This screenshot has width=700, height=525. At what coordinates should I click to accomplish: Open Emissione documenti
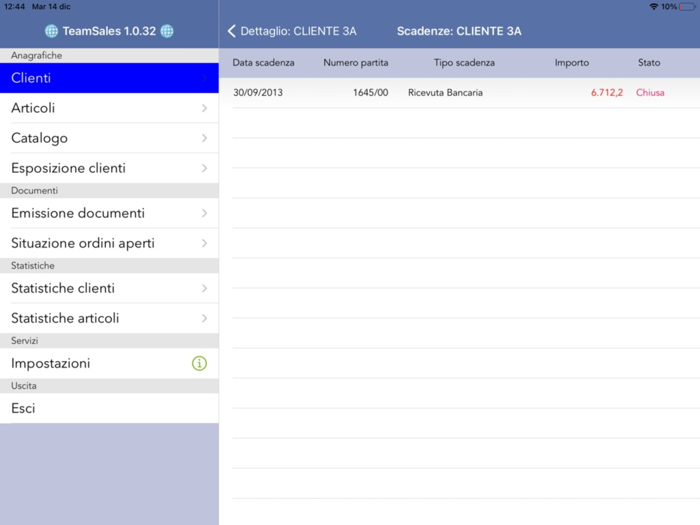pos(109,213)
